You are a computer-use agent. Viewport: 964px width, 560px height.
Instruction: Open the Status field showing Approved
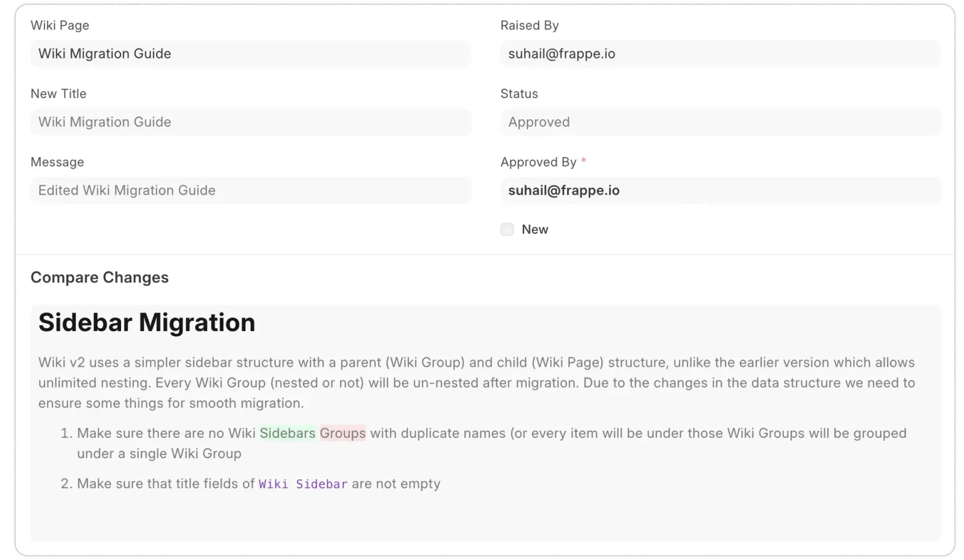click(720, 122)
